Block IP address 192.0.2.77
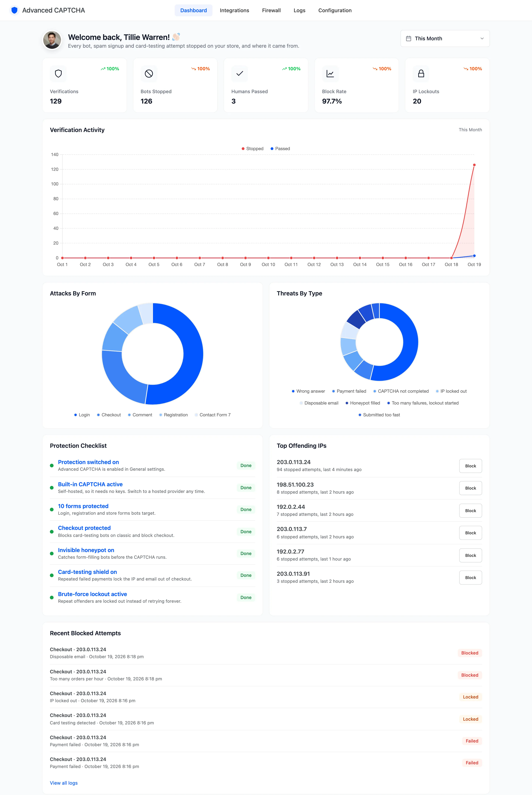Viewport: 532px width, 795px height. point(470,555)
